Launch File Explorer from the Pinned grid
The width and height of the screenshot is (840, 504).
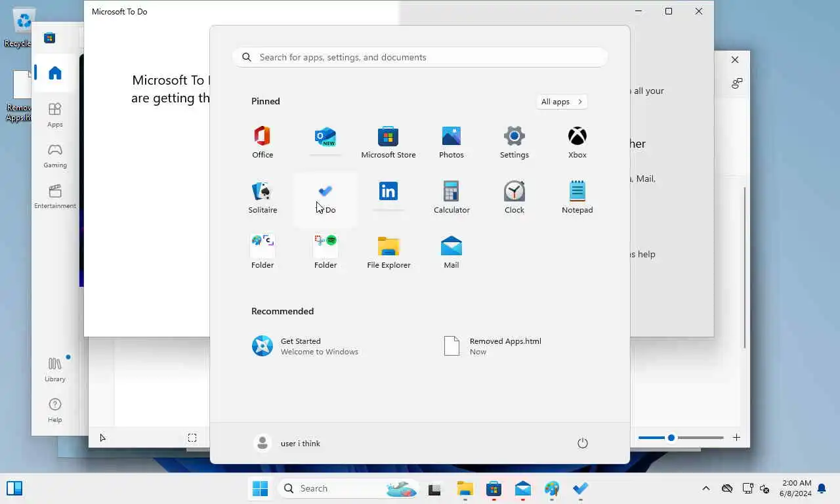[x=388, y=253]
